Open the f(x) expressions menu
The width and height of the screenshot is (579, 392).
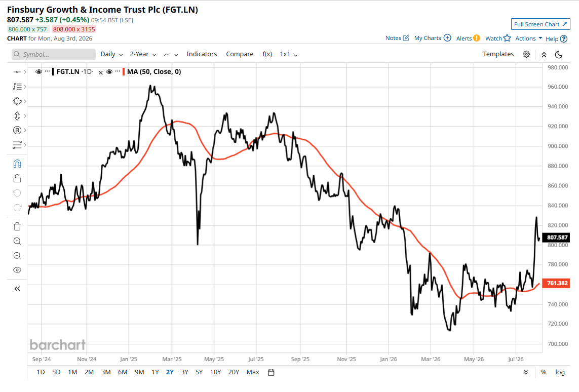(267, 54)
